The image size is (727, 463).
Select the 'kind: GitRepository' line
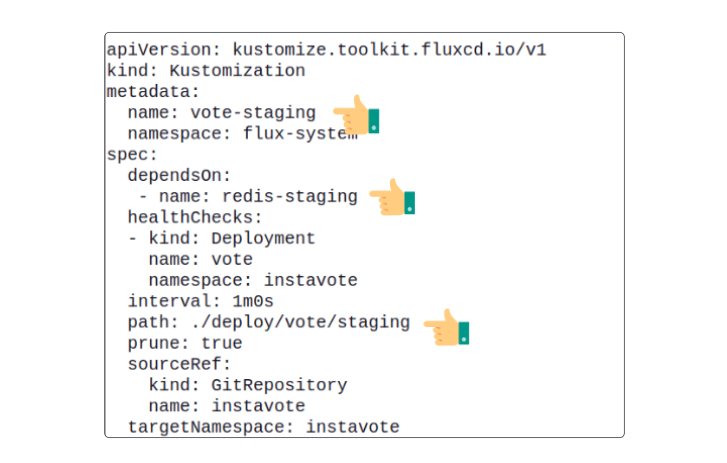click(248, 385)
